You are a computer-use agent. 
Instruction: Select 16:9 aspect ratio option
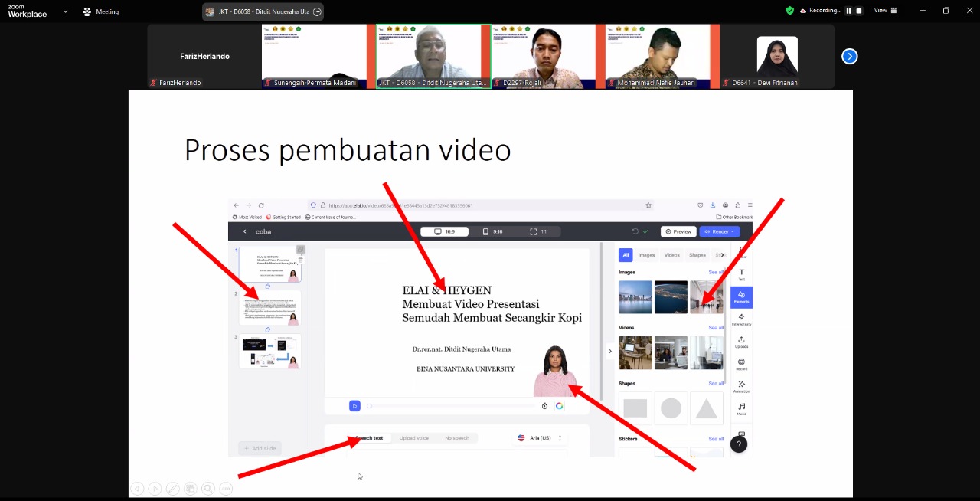tap(444, 231)
